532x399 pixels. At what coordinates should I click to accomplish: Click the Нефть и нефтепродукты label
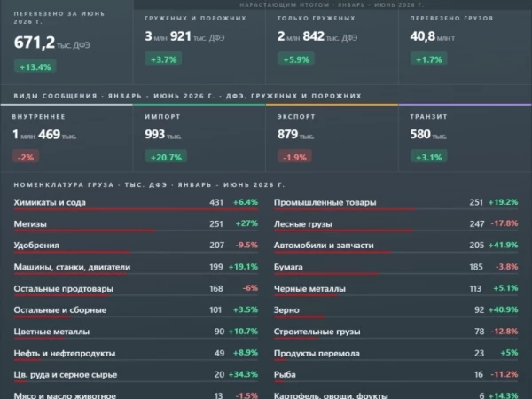[x=65, y=354]
